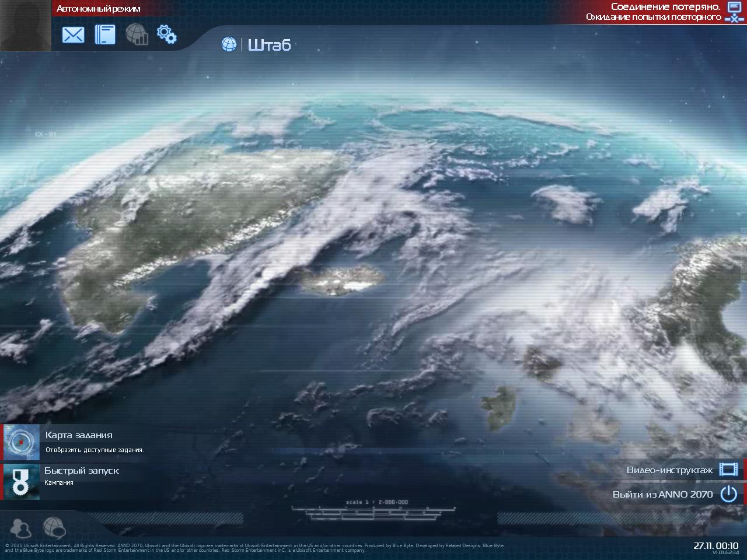This screenshot has width=747, height=560.
Task: Click the Кампания subtitle text
Action: (58, 483)
